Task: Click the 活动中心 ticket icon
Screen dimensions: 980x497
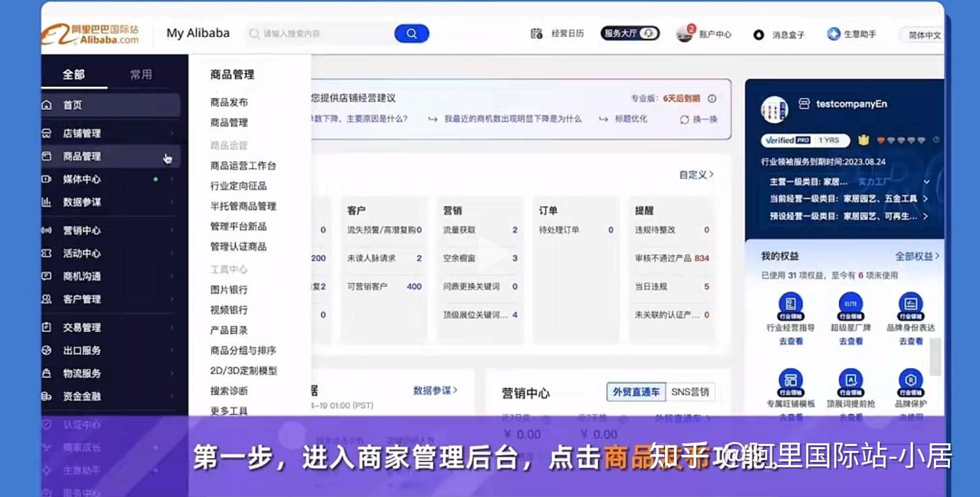Action: 47,253
